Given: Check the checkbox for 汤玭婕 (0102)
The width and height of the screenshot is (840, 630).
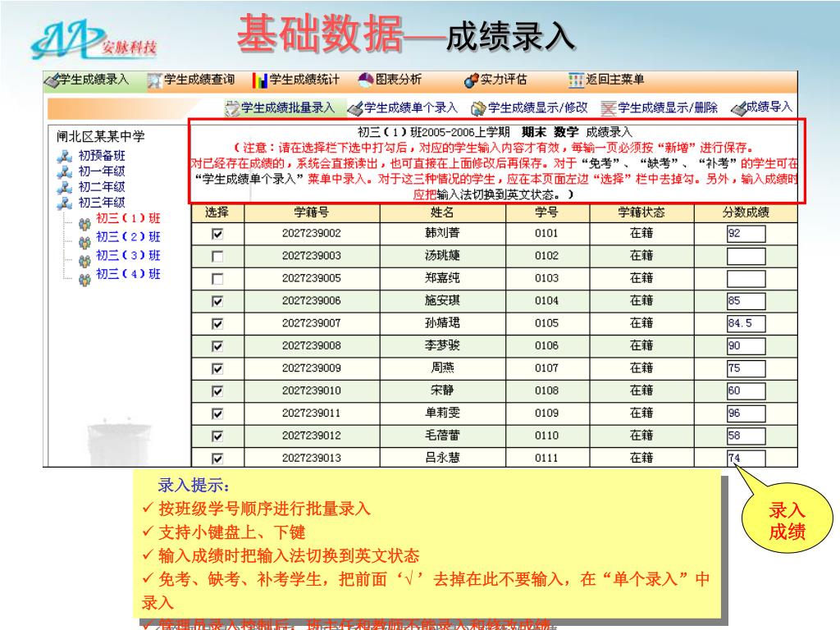Looking at the screenshot, I should 217,257.
